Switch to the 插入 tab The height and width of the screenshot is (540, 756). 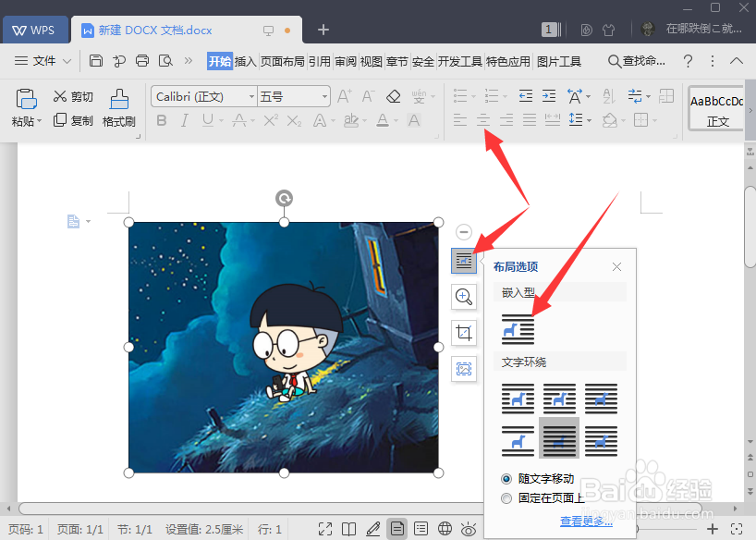coord(246,61)
